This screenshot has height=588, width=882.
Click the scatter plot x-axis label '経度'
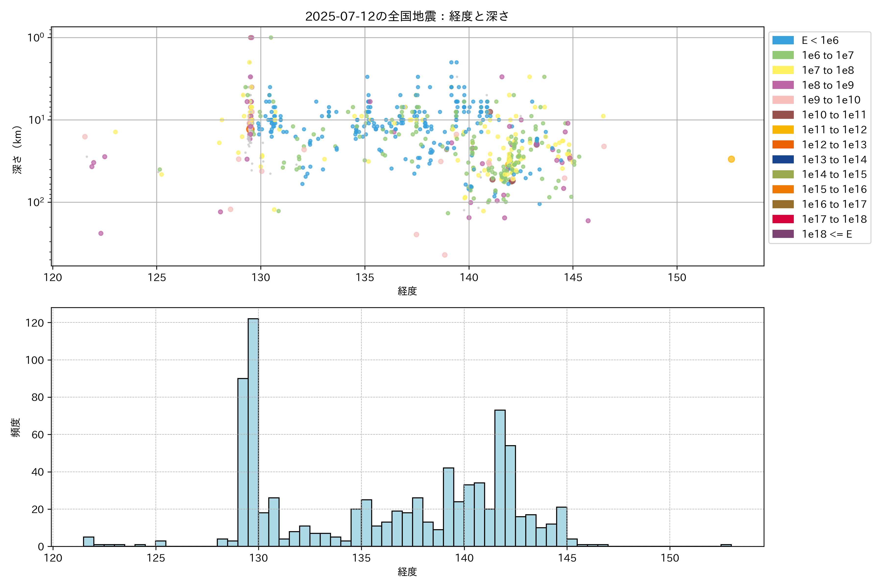point(407,291)
